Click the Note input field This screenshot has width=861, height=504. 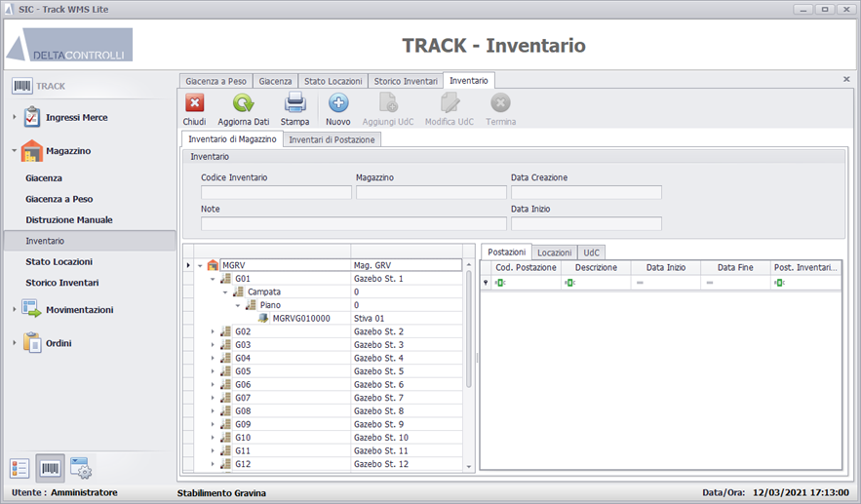(x=354, y=223)
